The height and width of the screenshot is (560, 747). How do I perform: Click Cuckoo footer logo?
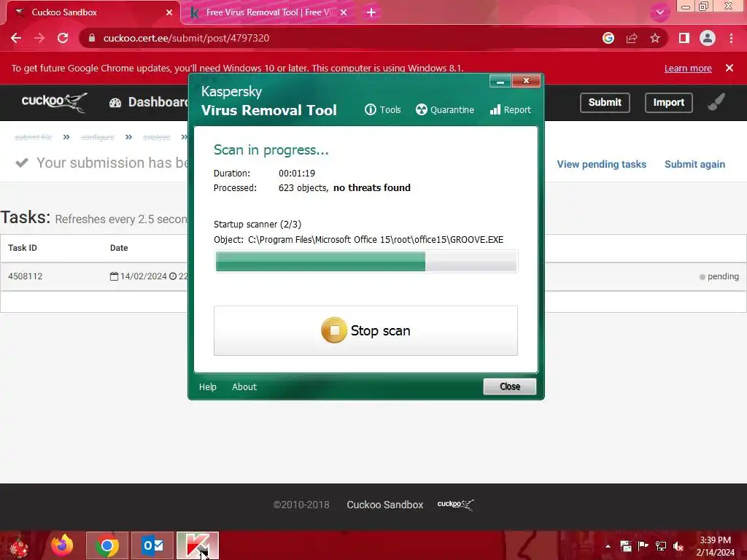pyautogui.click(x=455, y=505)
